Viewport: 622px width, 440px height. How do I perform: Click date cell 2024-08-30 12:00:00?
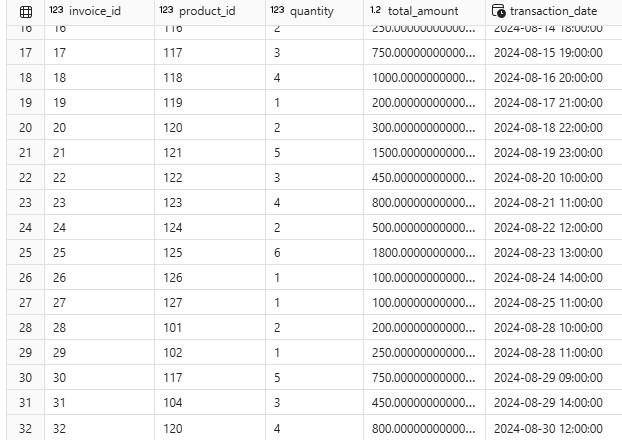click(554, 428)
